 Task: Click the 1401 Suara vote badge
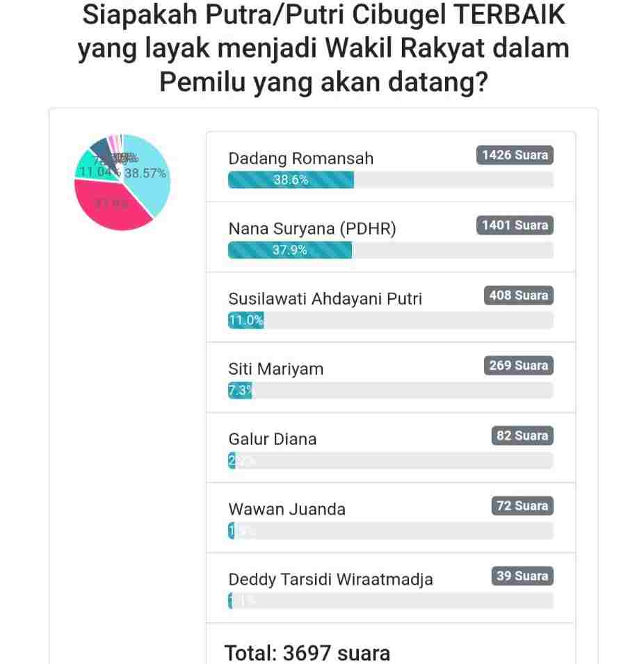515,225
